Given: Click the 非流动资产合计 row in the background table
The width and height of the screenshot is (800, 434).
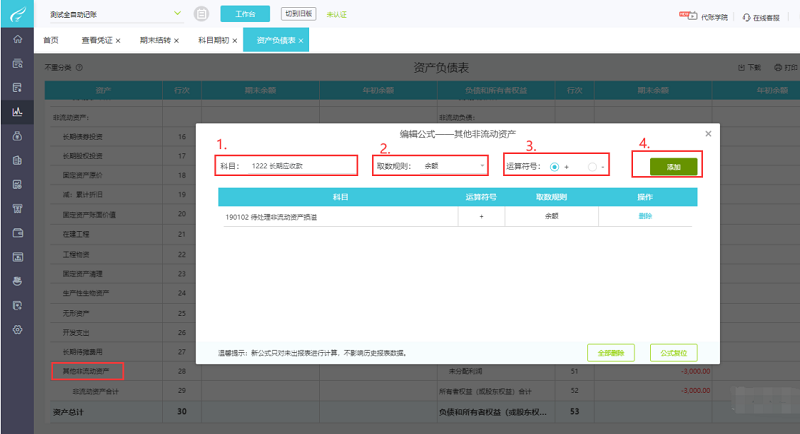Looking at the screenshot, I should coord(95,392).
